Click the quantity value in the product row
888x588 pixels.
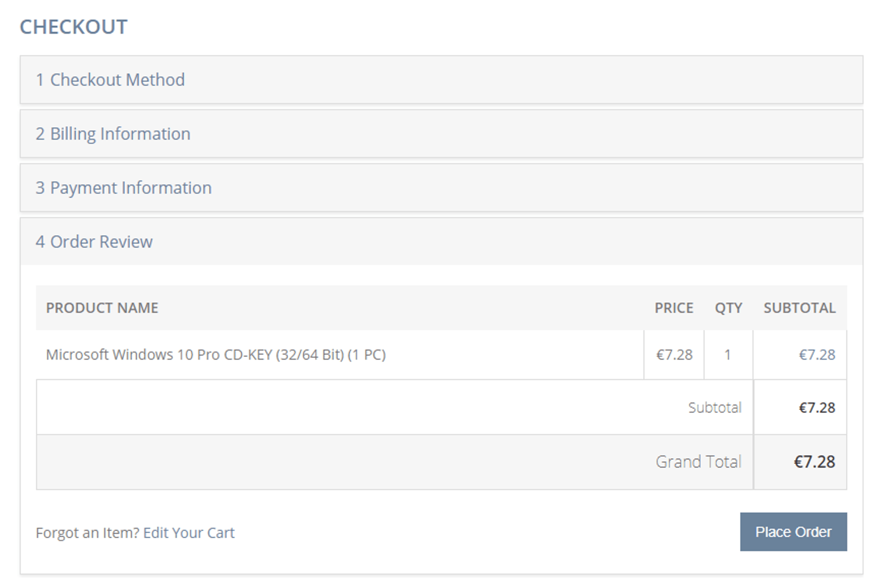tap(727, 355)
